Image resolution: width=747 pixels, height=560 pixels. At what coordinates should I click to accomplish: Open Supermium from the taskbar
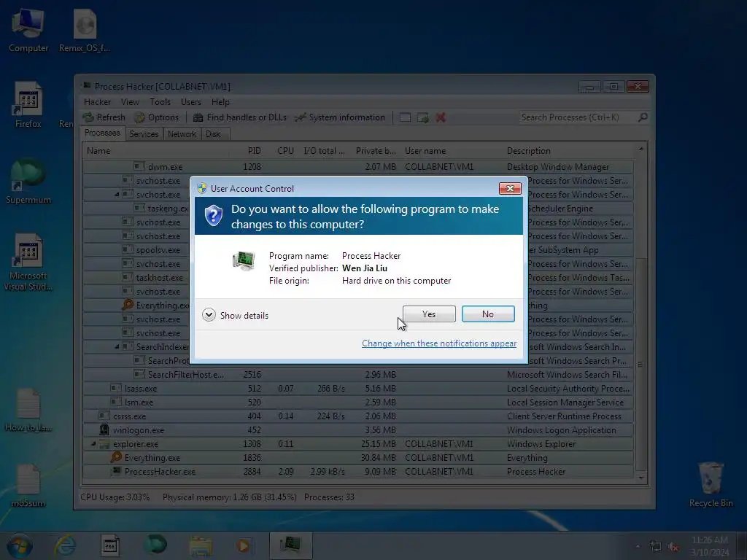pyautogui.click(x=155, y=545)
